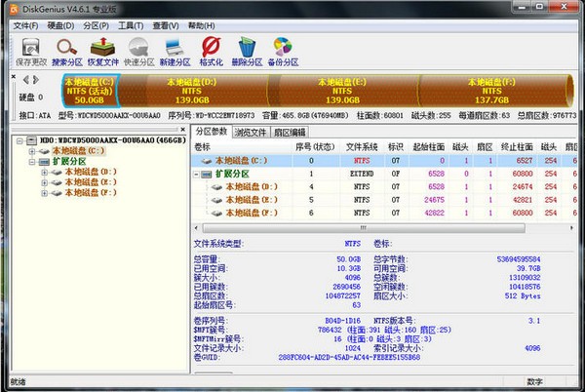
Task: Click the 扩展分区 icon in the partition table
Action: pyautogui.click(x=207, y=175)
